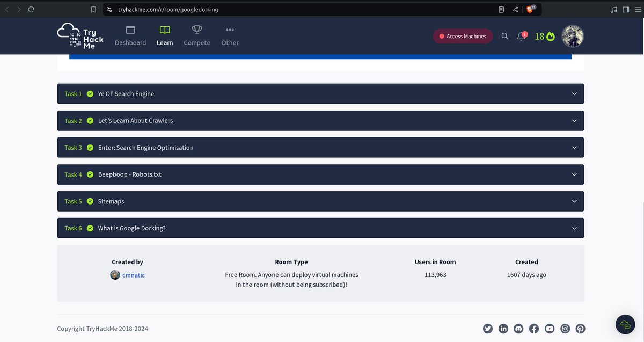The width and height of the screenshot is (644, 342).
Task: Expand Task 4 chevron for Beepboop - Robots.txt
Action: (574, 174)
